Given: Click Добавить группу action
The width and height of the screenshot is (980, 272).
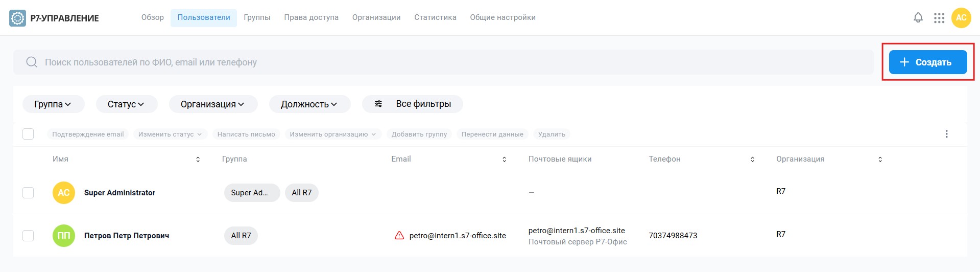Looking at the screenshot, I should [419, 134].
